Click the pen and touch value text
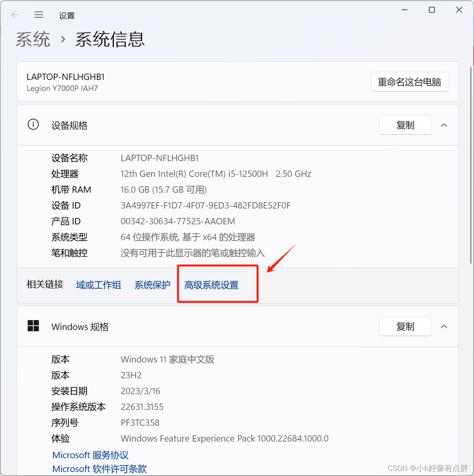The image size is (474, 476). click(193, 253)
